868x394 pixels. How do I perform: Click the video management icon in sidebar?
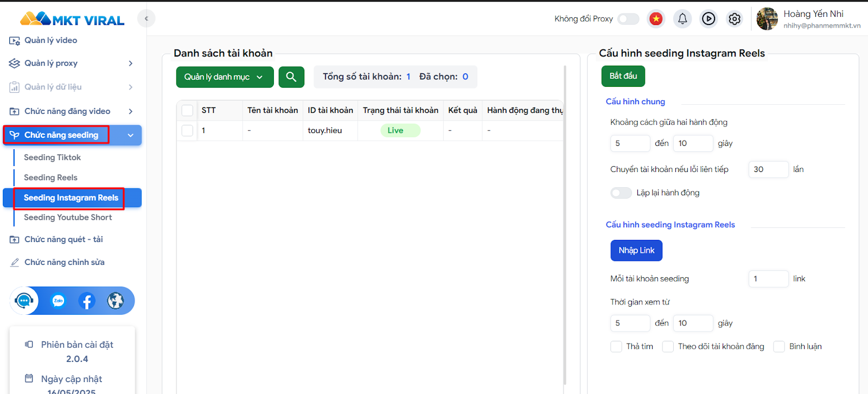pyautogui.click(x=15, y=41)
